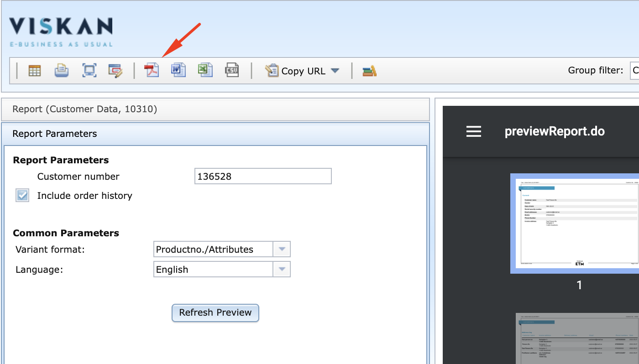This screenshot has width=639, height=364.
Task: Uncheck Include order history checkbox
Action: point(22,195)
